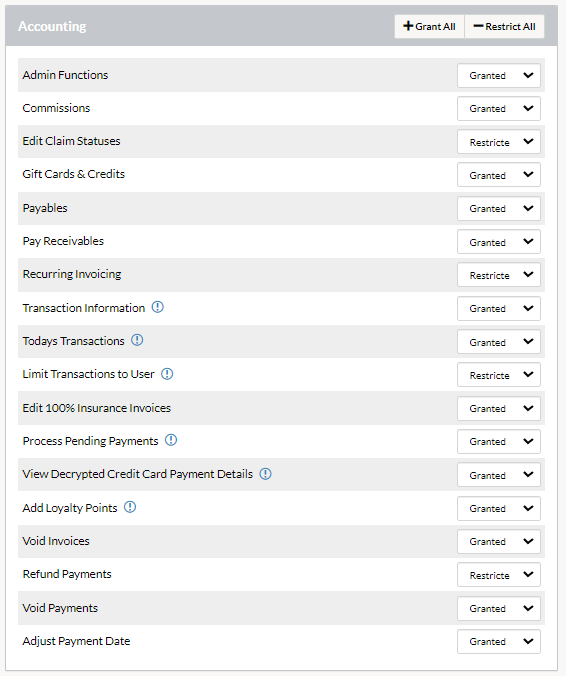Screen dimensions: 566x676
Task: Open Edit Claim Statuses dropdown
Action: click(x=499, y=142)
